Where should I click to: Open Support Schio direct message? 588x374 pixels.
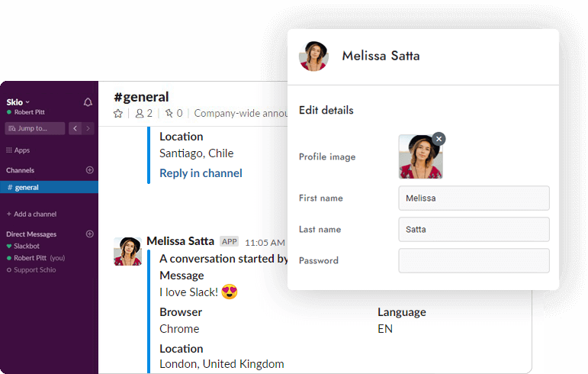34,270
